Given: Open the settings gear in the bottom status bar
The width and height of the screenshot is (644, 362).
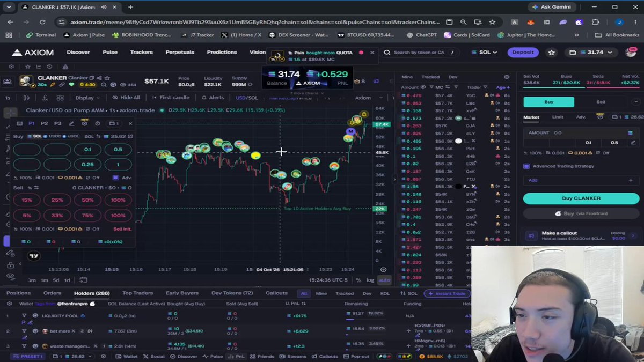Looking at the screenshot, I should point(103,356).
